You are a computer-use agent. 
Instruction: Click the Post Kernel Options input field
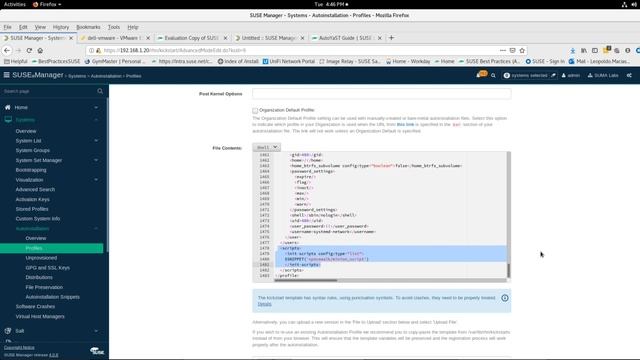[381, 93]
